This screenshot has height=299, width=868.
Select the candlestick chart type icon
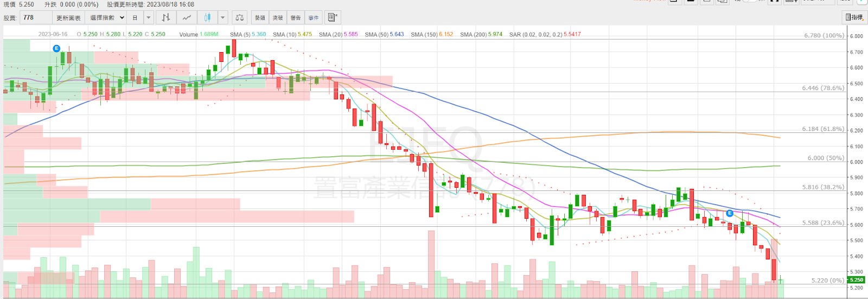(x=207, y=17)
